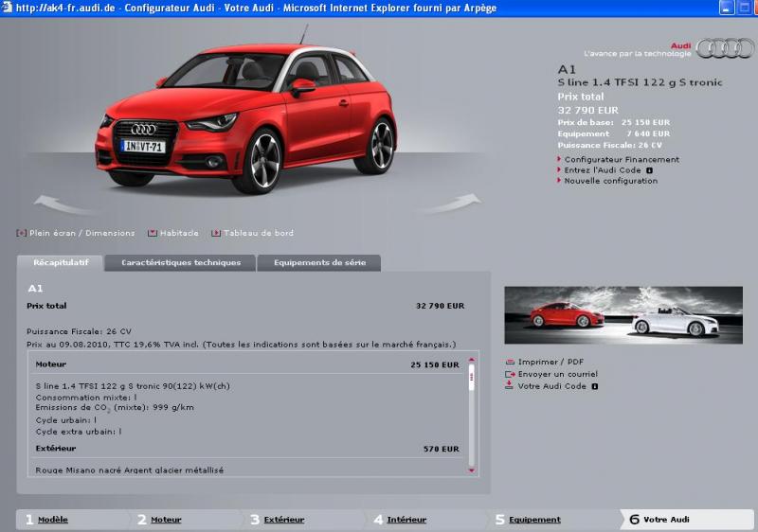758x532 pixels.
Task: Maximize the Internet Explorer window
Action: tap(745, 8)
